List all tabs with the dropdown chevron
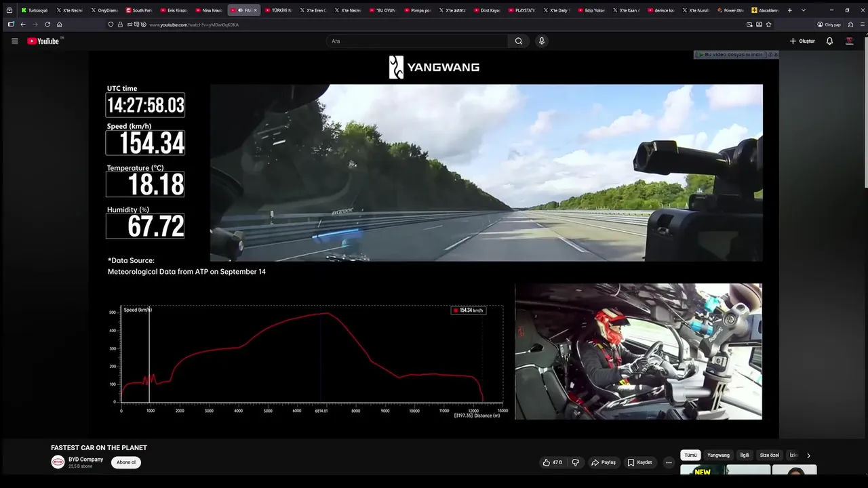Image resolution: width=868 pixels, height=488 pixels. 804,10
